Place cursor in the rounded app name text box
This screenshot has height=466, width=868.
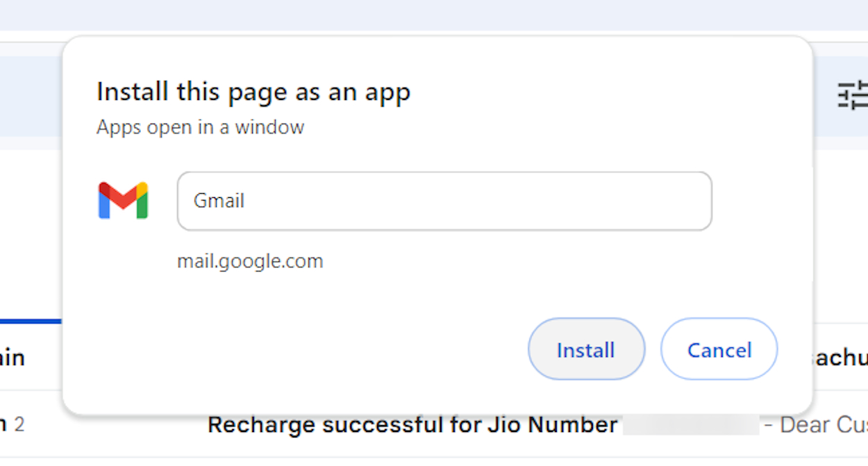click(x=444, y=201)
